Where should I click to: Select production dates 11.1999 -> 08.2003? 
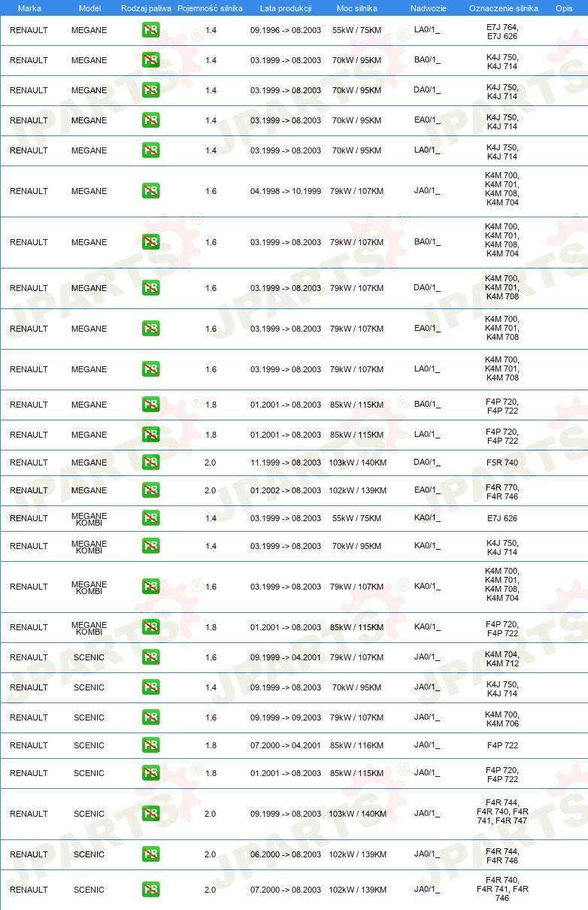click(286, 463)
